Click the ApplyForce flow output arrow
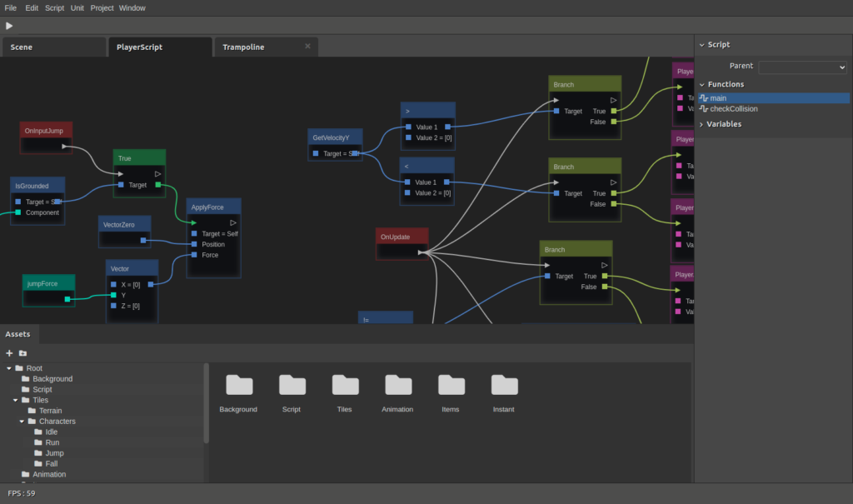Image resolution: width=853 pixels, height=504 pixels. click(233, 222)
